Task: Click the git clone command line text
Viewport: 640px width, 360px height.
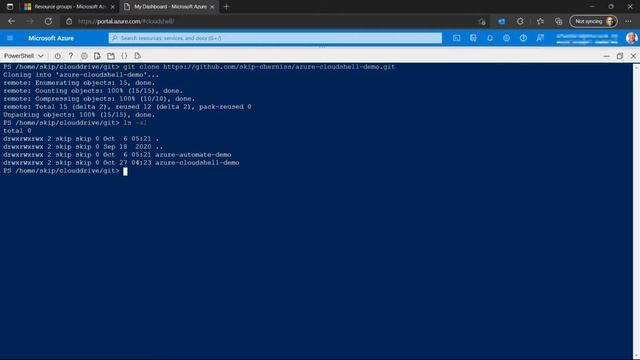Action: 259,67
